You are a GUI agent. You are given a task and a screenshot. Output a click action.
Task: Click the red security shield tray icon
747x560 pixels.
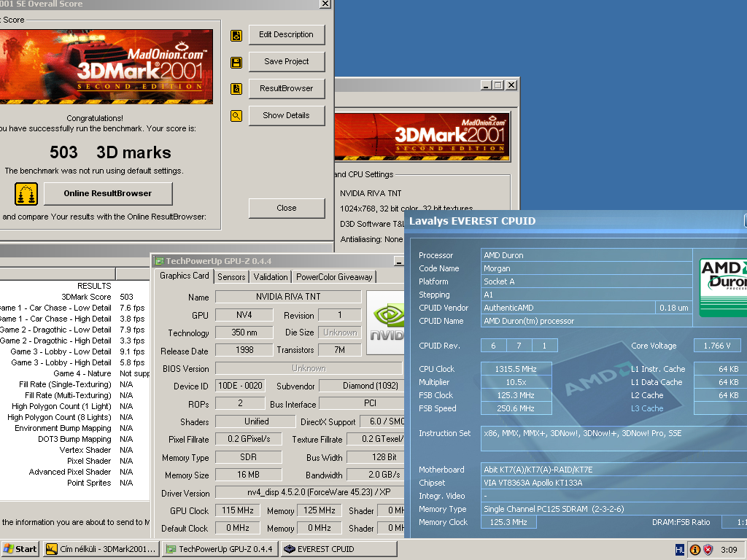pos(708,550)
